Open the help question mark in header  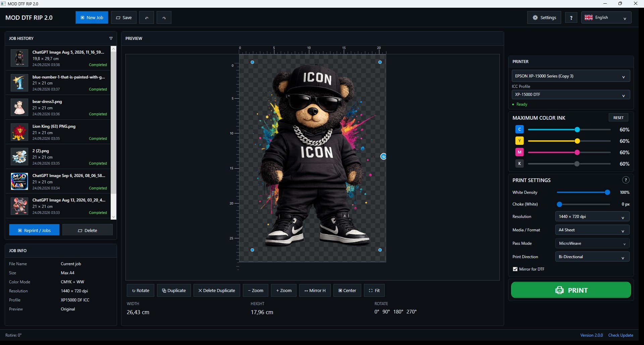pyautogui.click(x=571, y=18)
